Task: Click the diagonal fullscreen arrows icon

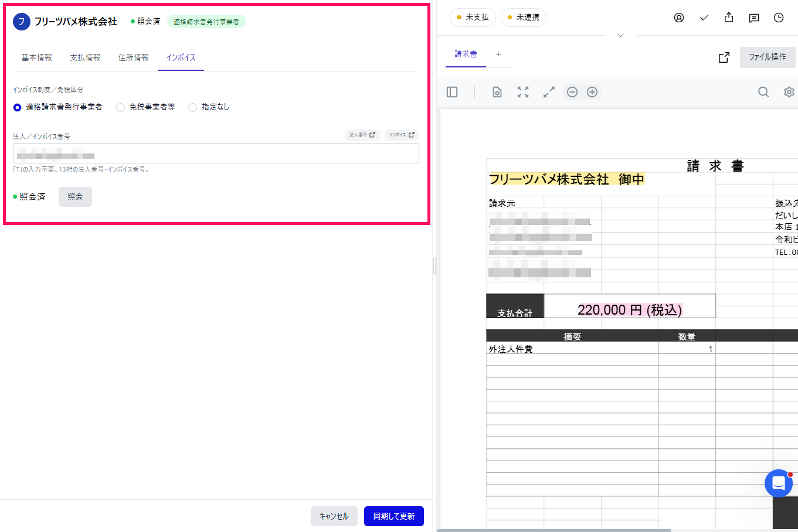Action: click(549, 92)
